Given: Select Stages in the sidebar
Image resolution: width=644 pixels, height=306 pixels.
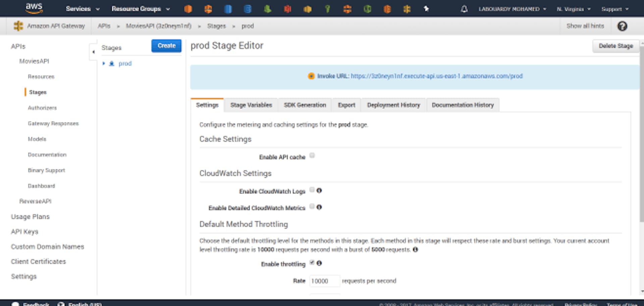Looking at the screenshot, I should 38,92.
